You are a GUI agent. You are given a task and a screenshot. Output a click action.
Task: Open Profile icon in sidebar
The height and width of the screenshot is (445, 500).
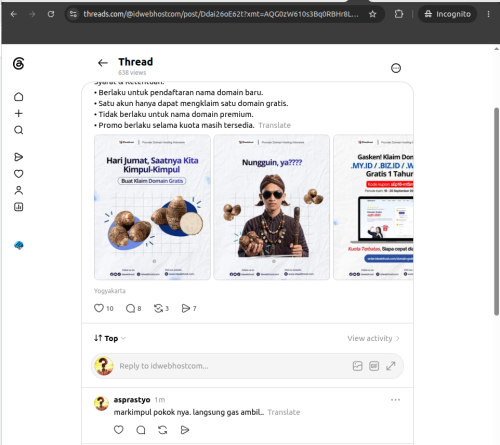tap(19, 190)
